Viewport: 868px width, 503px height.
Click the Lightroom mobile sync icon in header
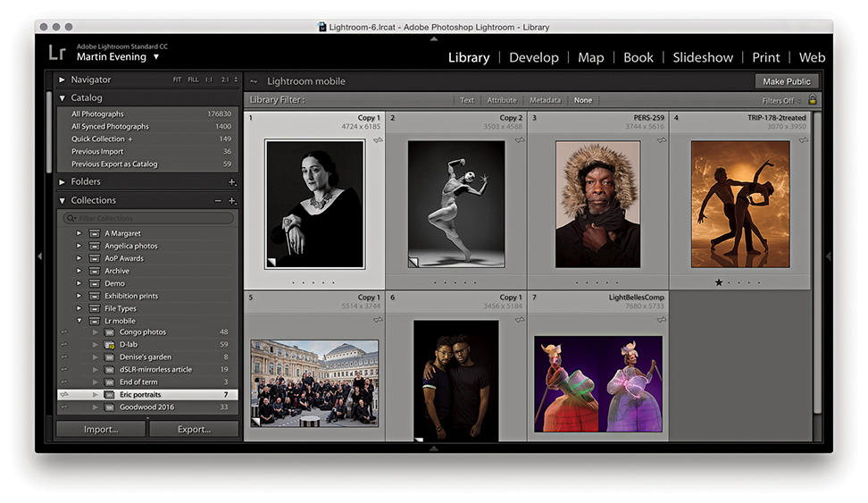[254, 81]
